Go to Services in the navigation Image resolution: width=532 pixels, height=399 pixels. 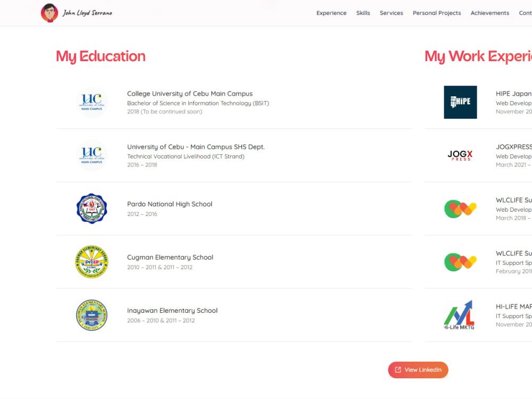click(x=391, y=13)
